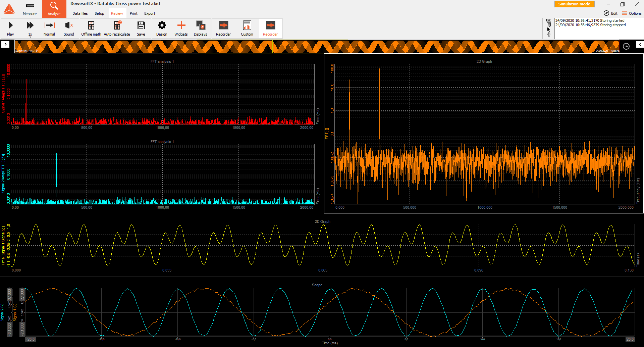Viewport: 644px width, 347px height.
Task: Toggle Auto recalculate option
Action: click(117, 28)
